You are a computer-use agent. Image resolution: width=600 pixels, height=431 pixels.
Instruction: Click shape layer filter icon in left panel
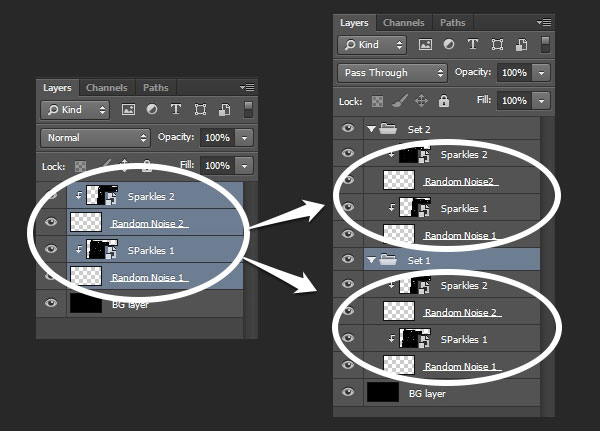click(200, 110)
